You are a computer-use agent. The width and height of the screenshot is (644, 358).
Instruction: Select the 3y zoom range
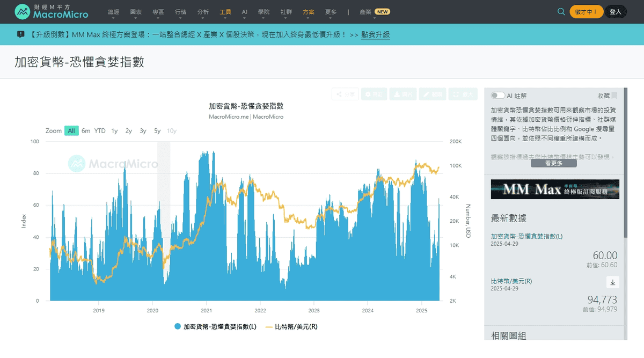pos(143,130)
